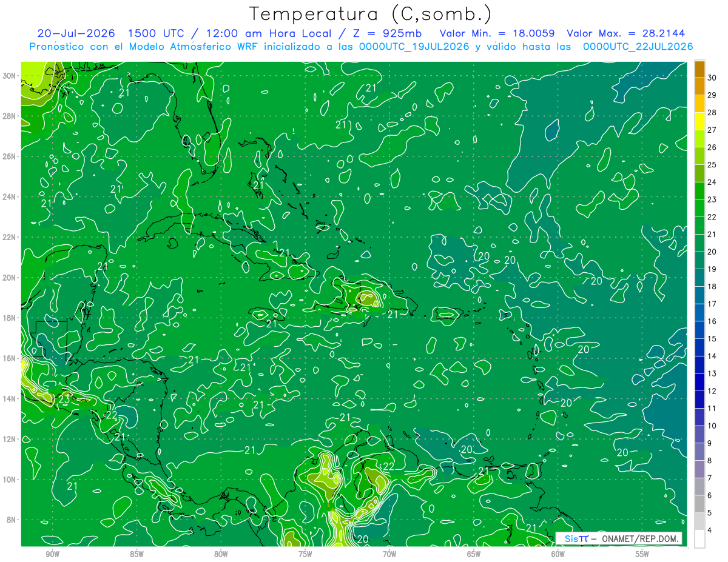Click the "12N" latitude axis label

point(9,439)
